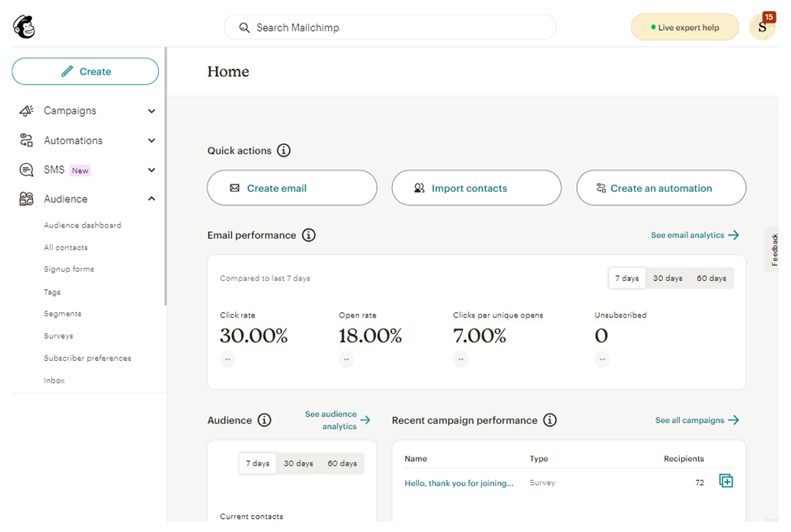Select 30 days in Email performance
Image resolution: width=791 pixels, height=532 pixels.
[x=667, y=278]
